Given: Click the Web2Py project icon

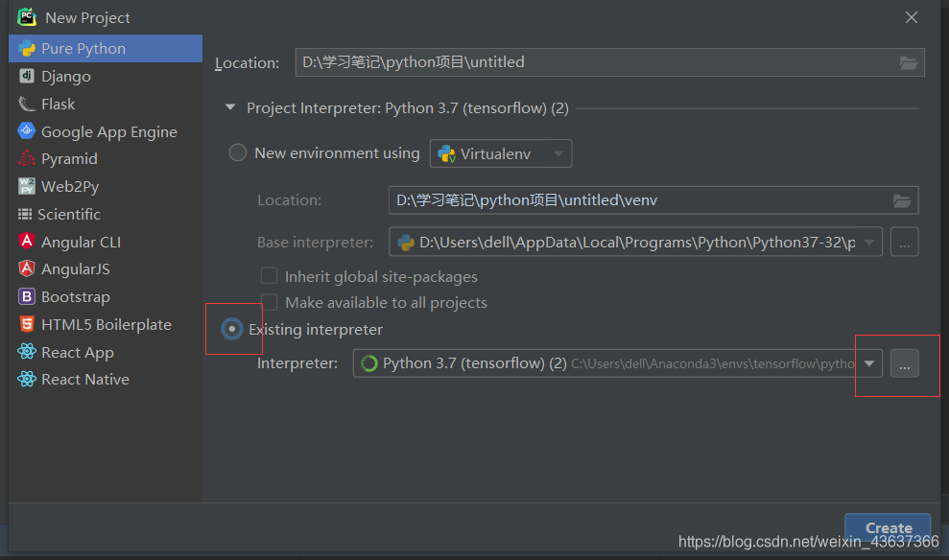Looking at the screenshot, I should point(27,186).
